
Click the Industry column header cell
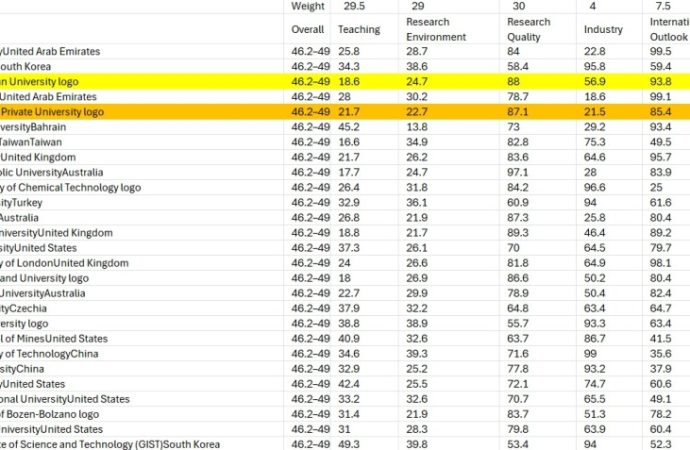[x=603, y=30]
